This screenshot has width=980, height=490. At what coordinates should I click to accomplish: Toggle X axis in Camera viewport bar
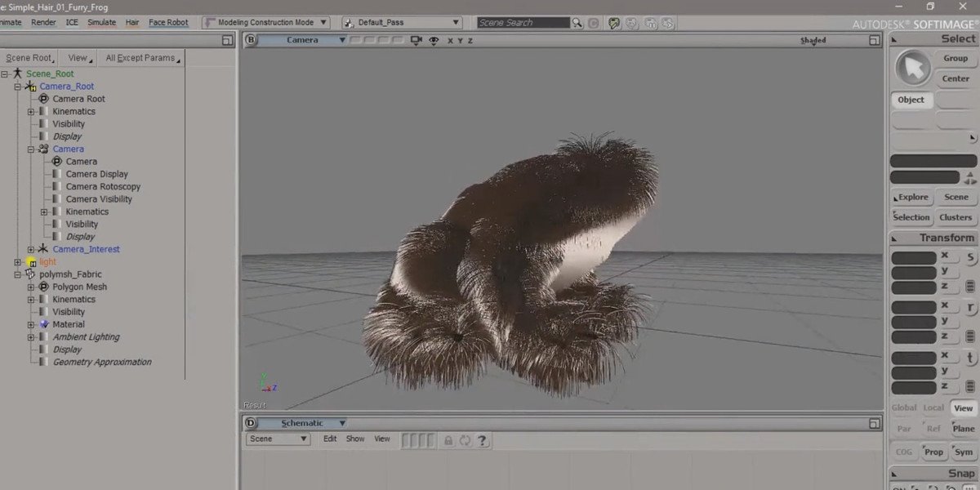click(x=450, y=40)
